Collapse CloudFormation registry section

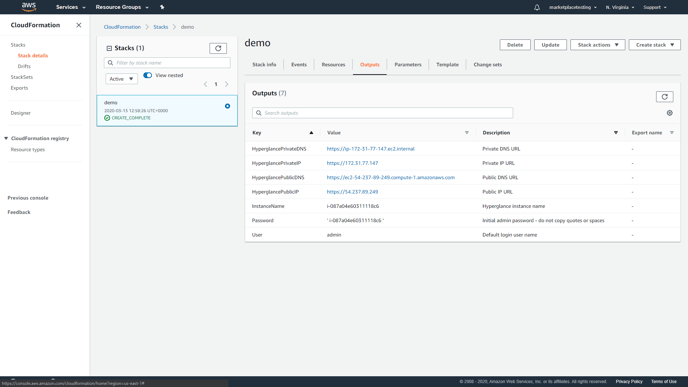6,138
